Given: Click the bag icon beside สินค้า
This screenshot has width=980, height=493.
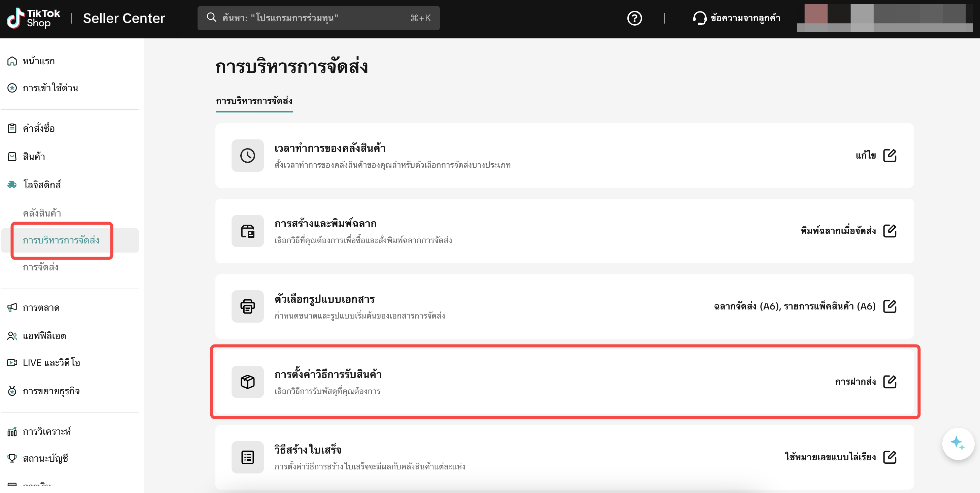Looking at the screenshot, I should pyautogui.click(x=12, y=157).
